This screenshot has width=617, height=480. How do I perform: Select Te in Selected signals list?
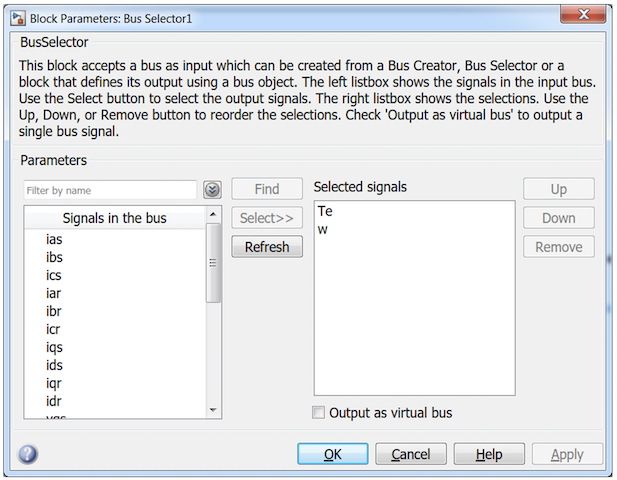pyautogui.click(x=325, y=212)
